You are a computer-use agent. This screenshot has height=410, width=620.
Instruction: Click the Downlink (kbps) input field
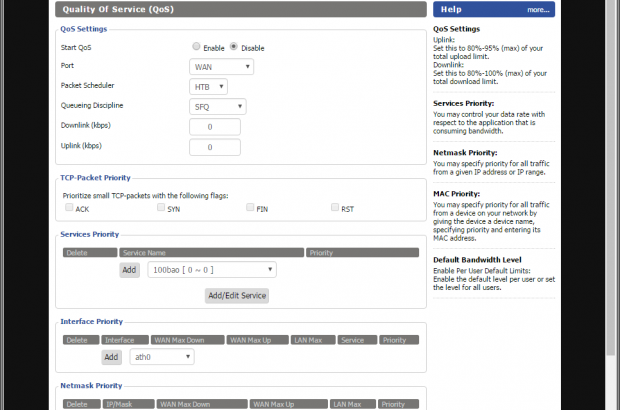click(x=215, y=127)
